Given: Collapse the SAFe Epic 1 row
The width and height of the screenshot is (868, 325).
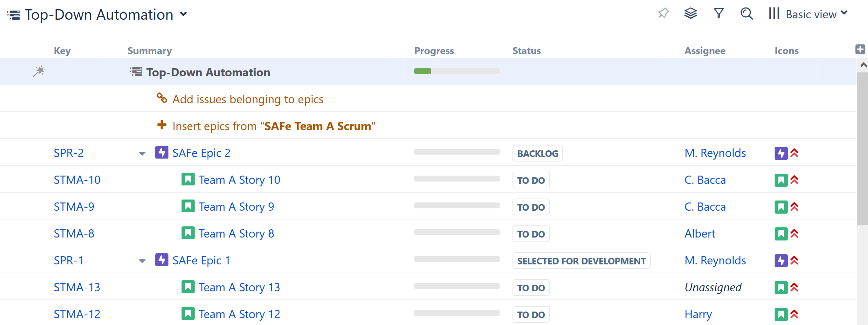Looking at the screenshot, I should pyautogui.click(x=142, y=261).
